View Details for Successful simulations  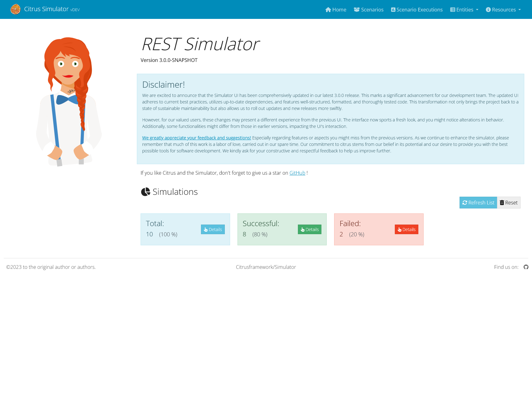click(x=309, y=230)
